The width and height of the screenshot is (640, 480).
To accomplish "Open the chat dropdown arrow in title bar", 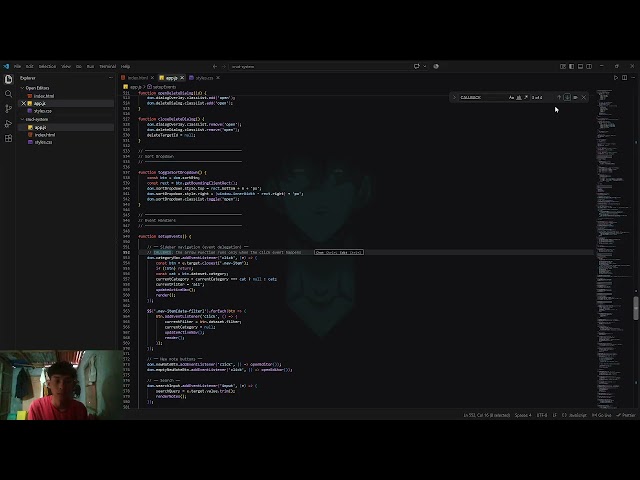I will click(x=425, y=66).
